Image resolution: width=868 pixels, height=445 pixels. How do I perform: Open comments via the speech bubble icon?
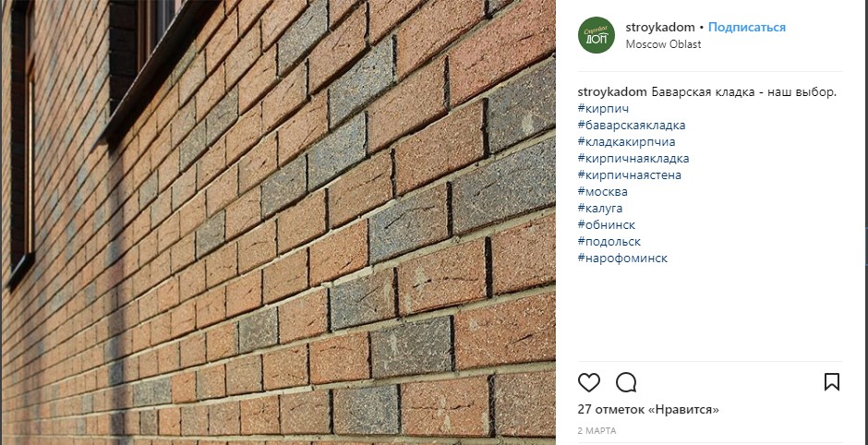click(626, 382)
